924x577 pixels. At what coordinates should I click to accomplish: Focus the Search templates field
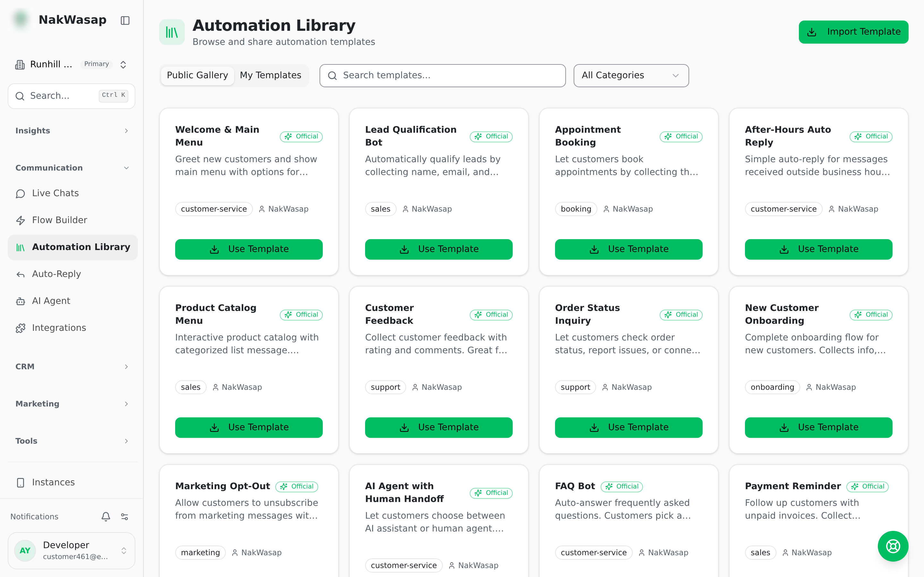[x=442, y=75]
